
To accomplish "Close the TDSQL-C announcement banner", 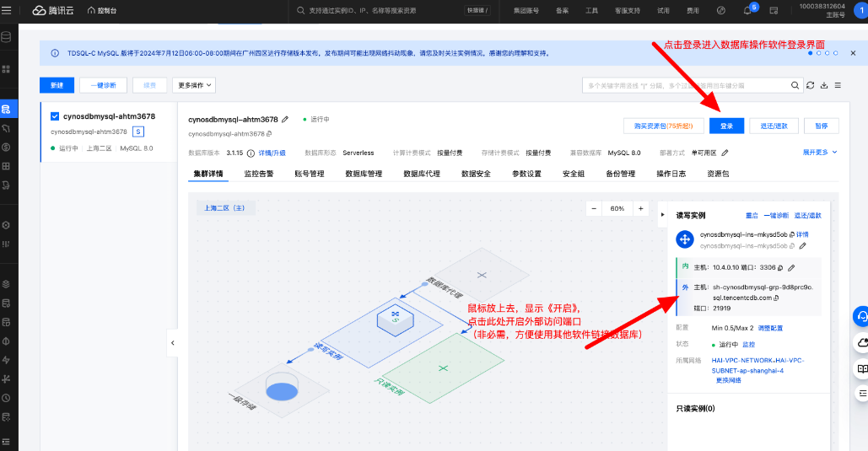I will [853, 53].
